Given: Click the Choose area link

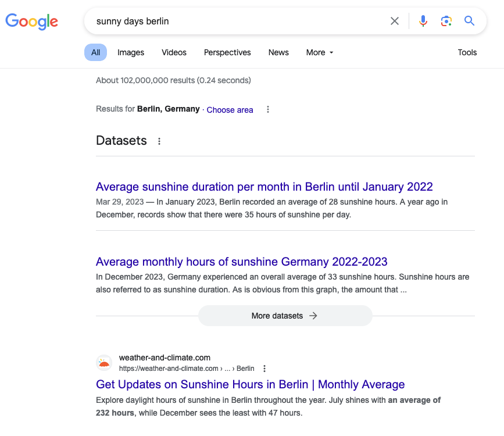Looking at the screenshot, I should click(230, 110).
